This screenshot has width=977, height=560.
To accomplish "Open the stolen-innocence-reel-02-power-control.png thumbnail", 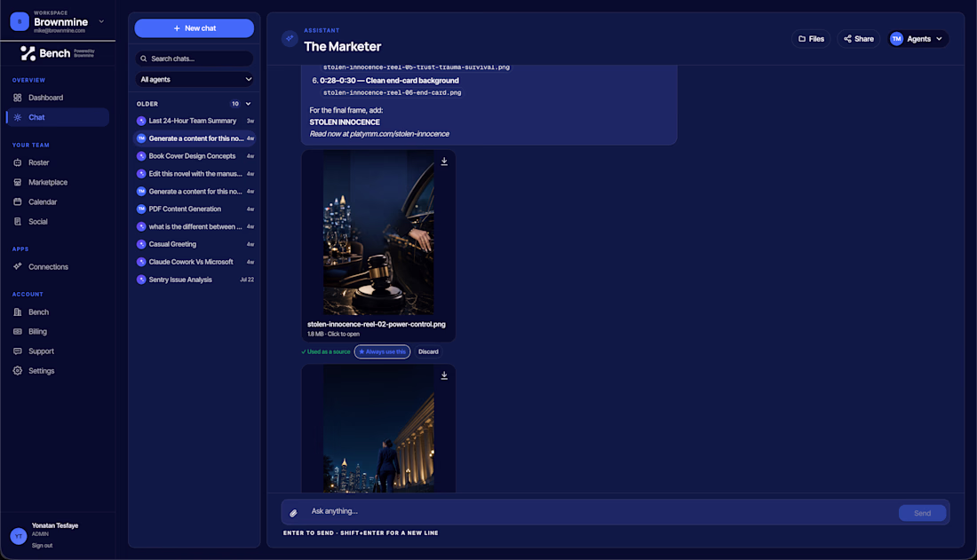I will pos(378,233).
